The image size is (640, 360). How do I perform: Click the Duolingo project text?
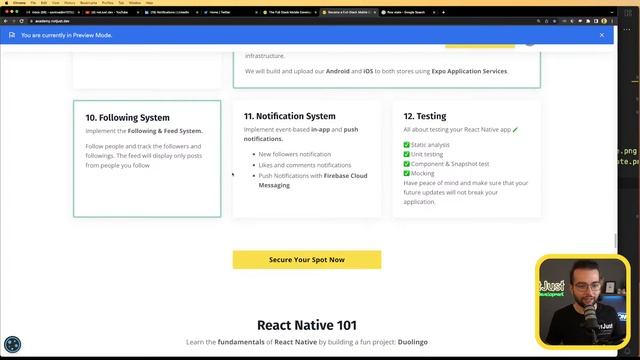click(413, 342)
